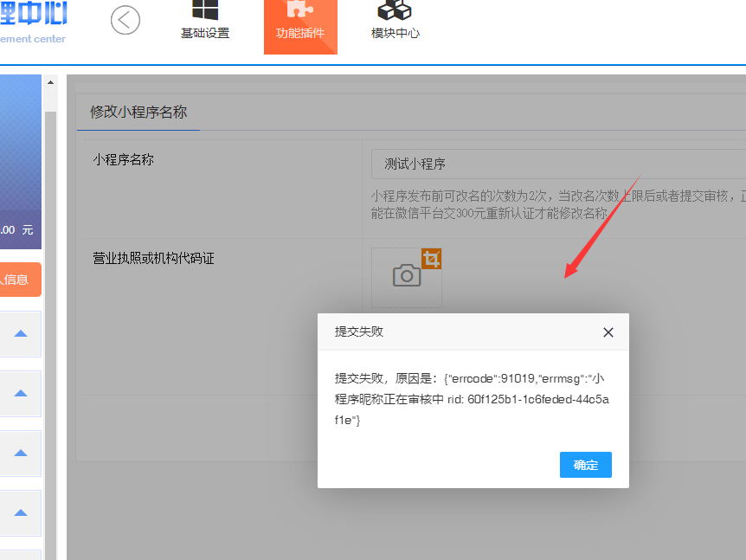Close the 提交失败 dialog with the X

click(608, 332)
